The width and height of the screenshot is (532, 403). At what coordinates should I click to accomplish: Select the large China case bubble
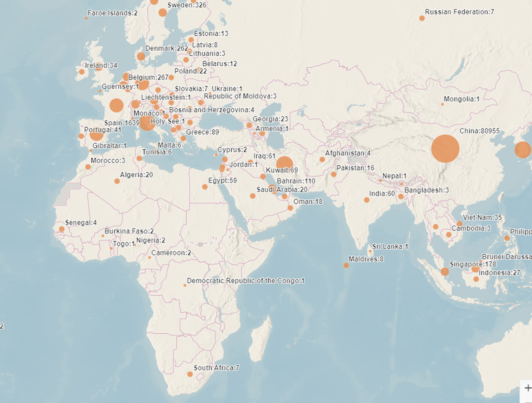click(445, 148)
